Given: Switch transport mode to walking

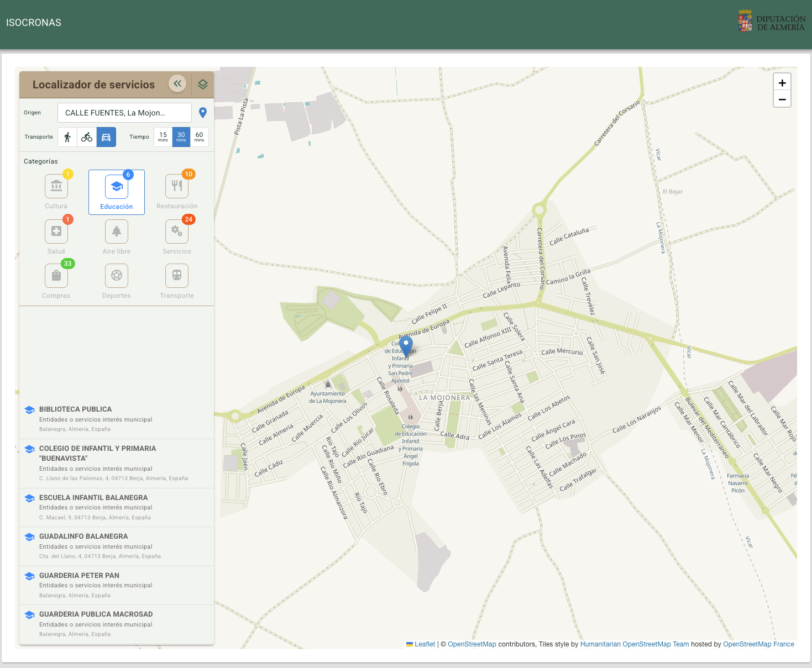Looking at the screenshot, I should (67, 137).
